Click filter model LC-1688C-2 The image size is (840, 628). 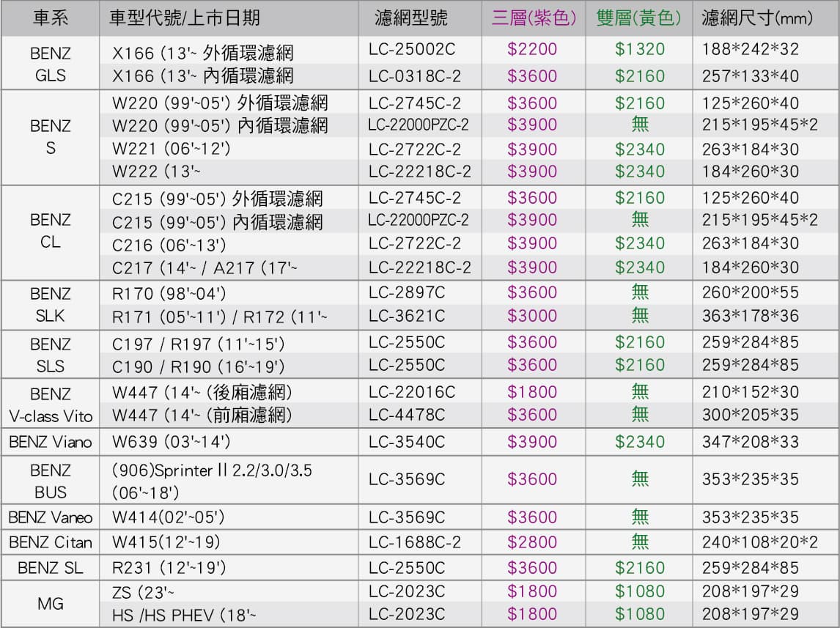(414, 542)
